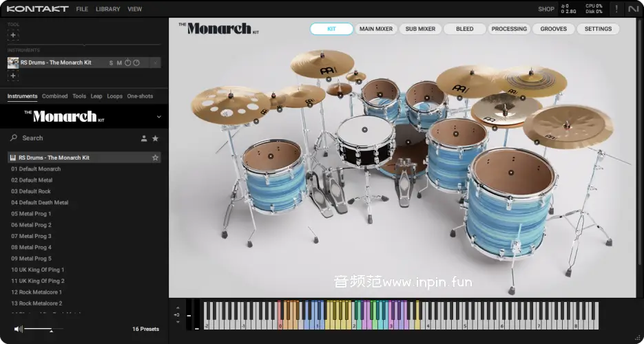Open the PROCESSING page
The width and height of the screenshot is (644, 344).
[x=509, y=29]
